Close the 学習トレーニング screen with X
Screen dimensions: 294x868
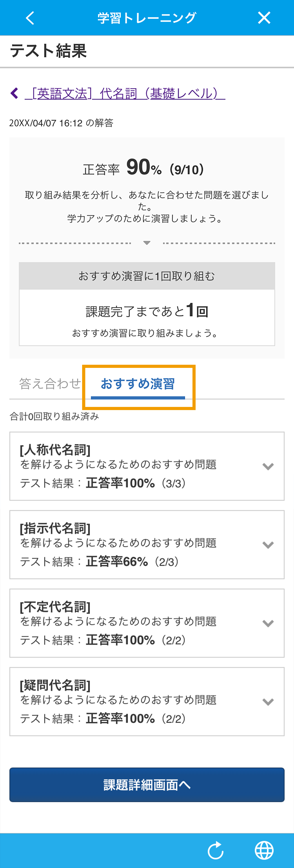264,18
